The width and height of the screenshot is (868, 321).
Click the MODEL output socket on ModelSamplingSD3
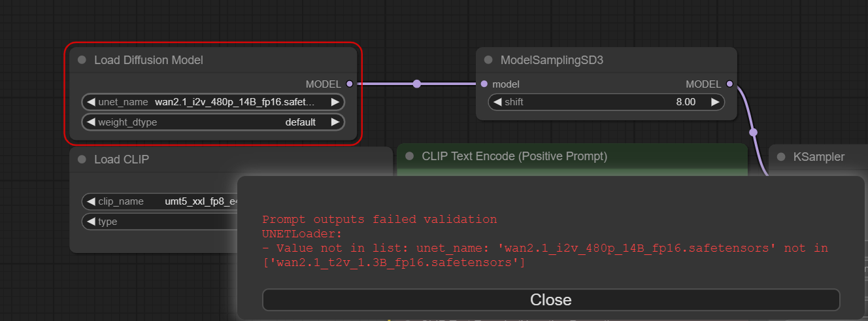729,84
